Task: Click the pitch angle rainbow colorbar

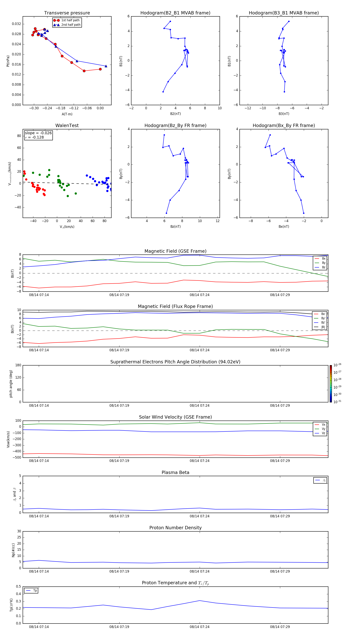Action: tap(331, 384)
